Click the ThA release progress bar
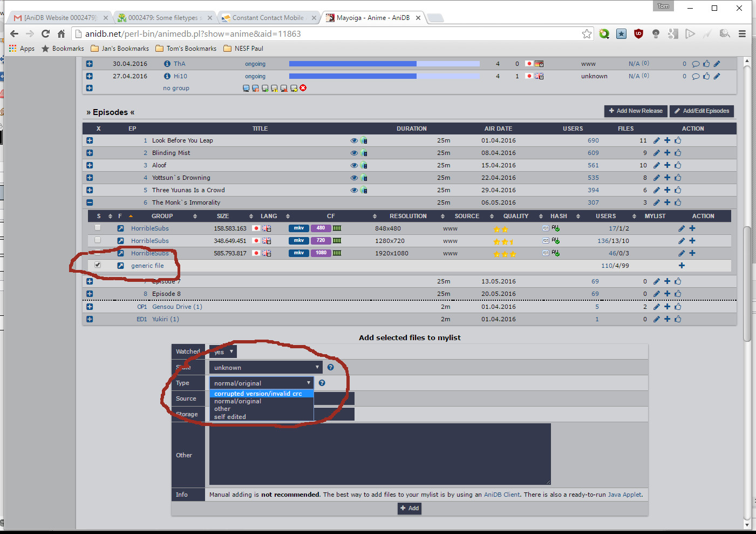This screenshot has height=534, width=756. pyautogui.click(x=384, y=64)
